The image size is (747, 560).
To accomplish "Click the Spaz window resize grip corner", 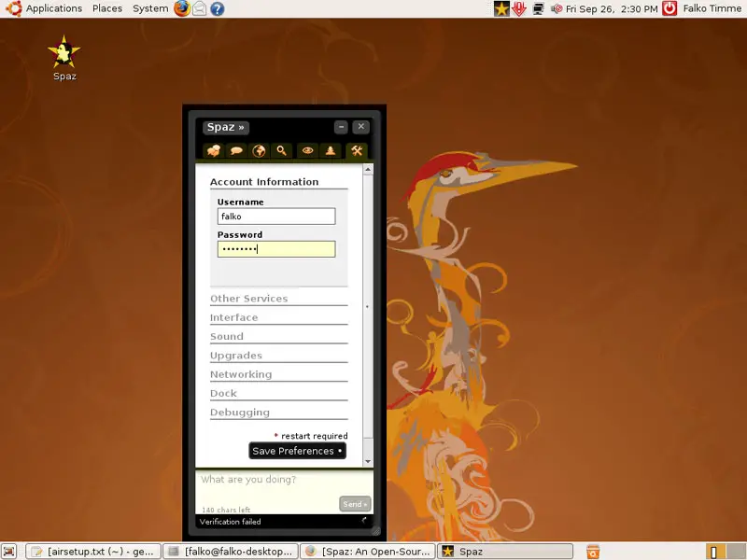I will 376,531.
